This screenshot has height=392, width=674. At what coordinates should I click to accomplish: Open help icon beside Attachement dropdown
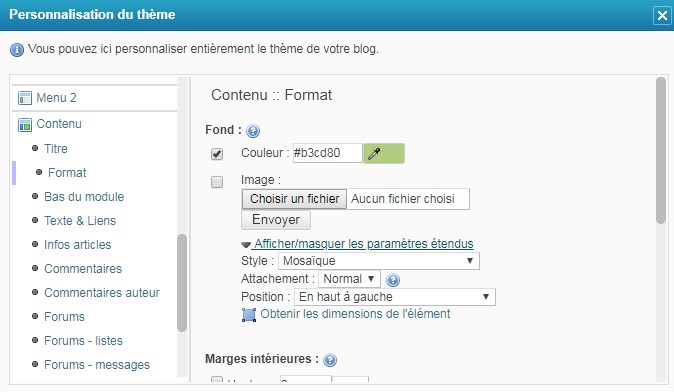393,280
